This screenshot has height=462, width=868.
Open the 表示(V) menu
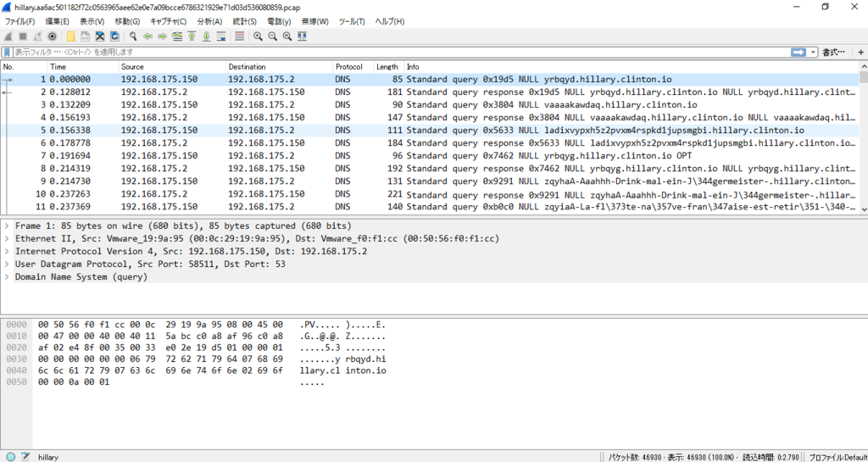[x=92, y=21]
